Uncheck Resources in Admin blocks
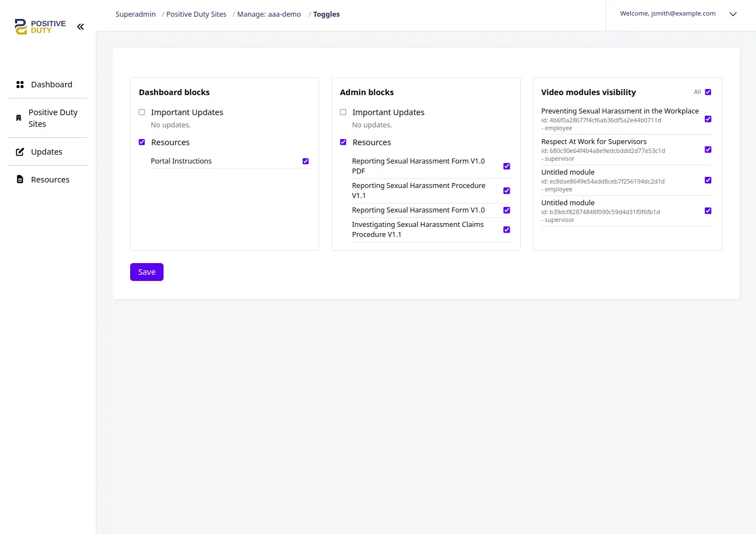Image resolution: width=756 pixels, height=534 pixels. click(x=343, y=142)
